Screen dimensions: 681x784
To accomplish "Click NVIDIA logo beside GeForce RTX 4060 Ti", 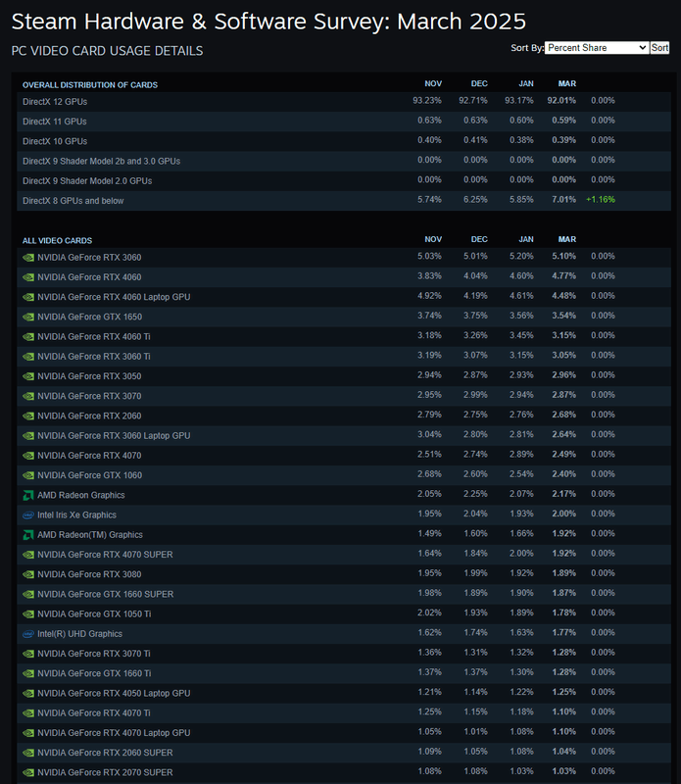I will coord(28,337).
